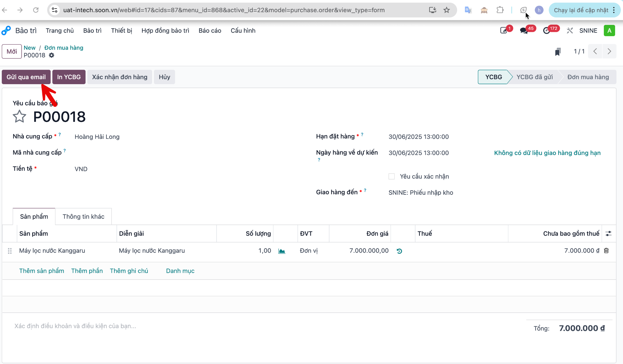Viewport: 623px width, 364px height.
Task: Click the browser forward arrow
Action: click(x=20, y=10)
